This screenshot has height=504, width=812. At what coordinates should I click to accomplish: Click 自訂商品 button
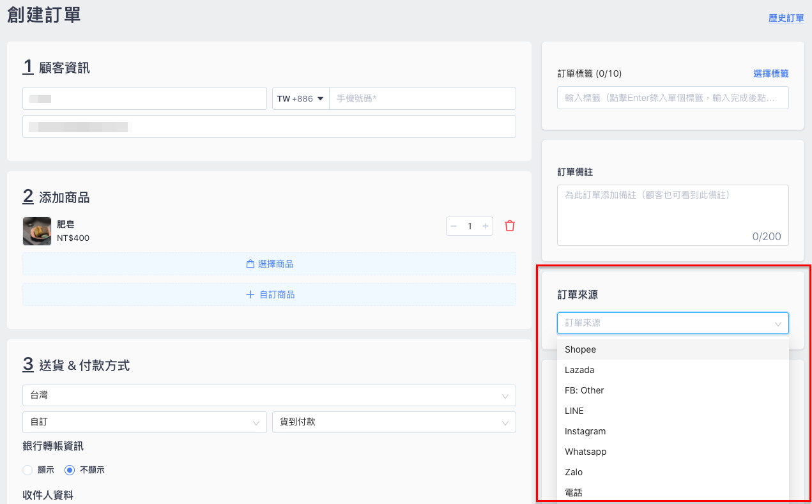(269, 294)
